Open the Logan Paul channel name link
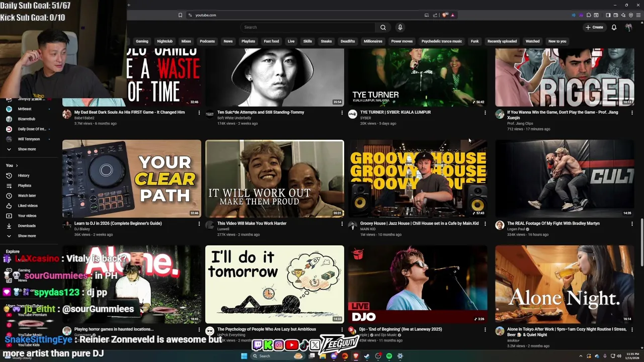 (x=516, y=229)
